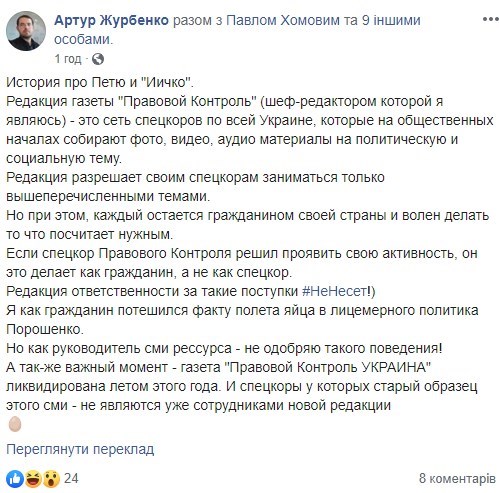The height and width of the screenshot is (493, 499).
Task: Click the text mentioning Порошенко
Action: pyautogui.click(x=45, y=329)
